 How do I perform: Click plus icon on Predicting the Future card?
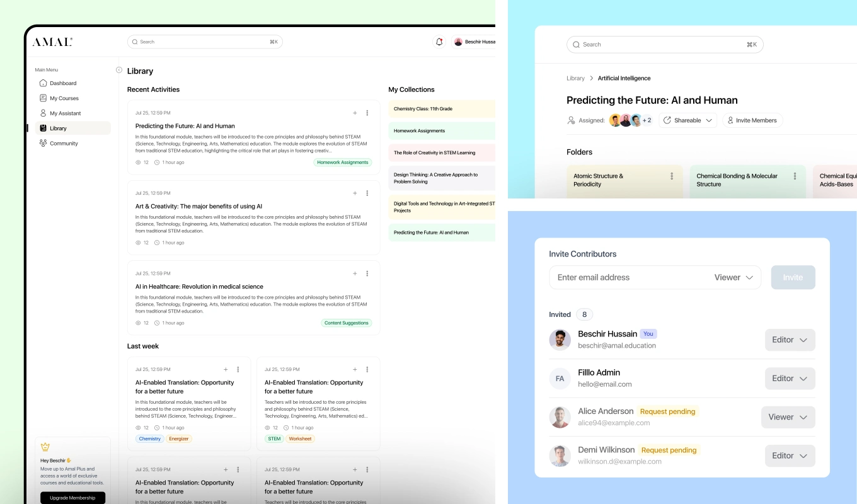355,113
